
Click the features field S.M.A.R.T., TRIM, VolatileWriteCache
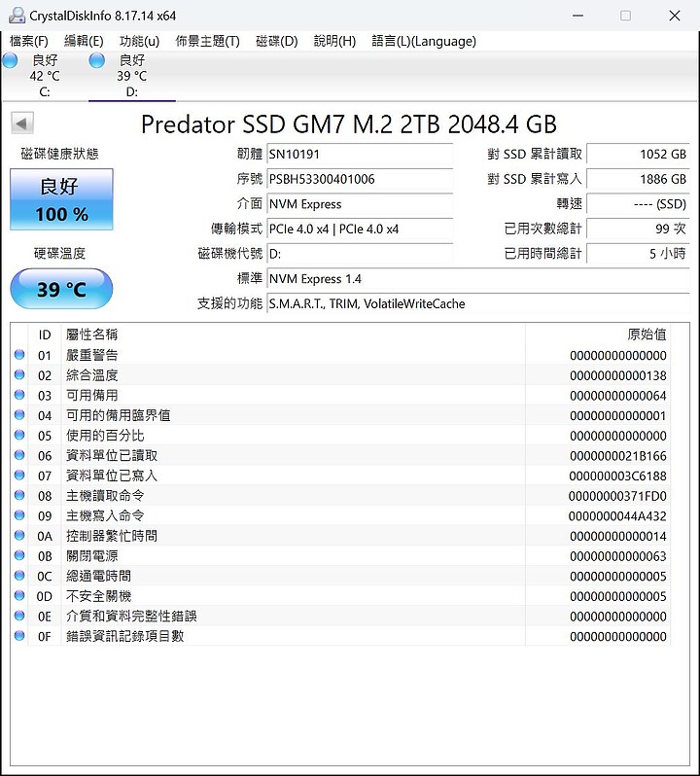[x=478, y=303]
